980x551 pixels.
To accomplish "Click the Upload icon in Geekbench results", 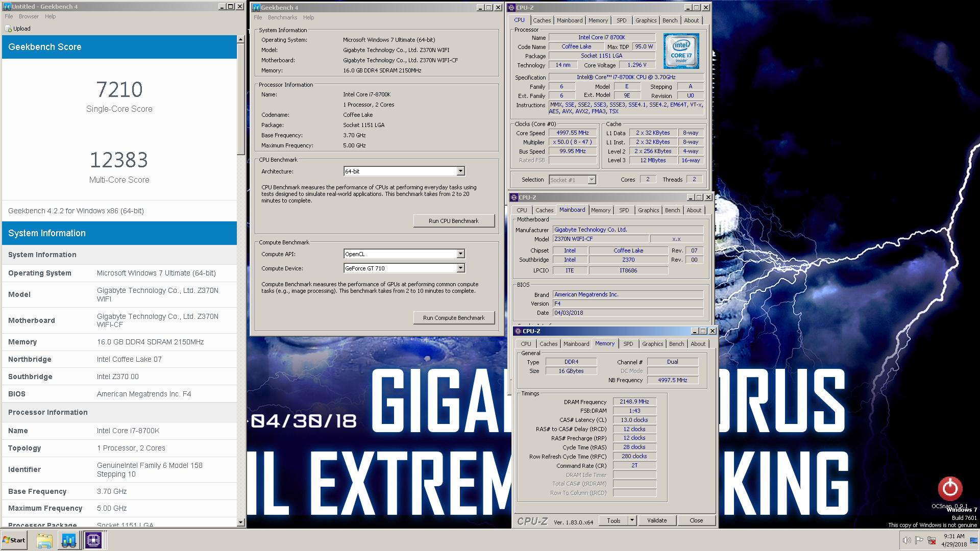I will [8, 29].
